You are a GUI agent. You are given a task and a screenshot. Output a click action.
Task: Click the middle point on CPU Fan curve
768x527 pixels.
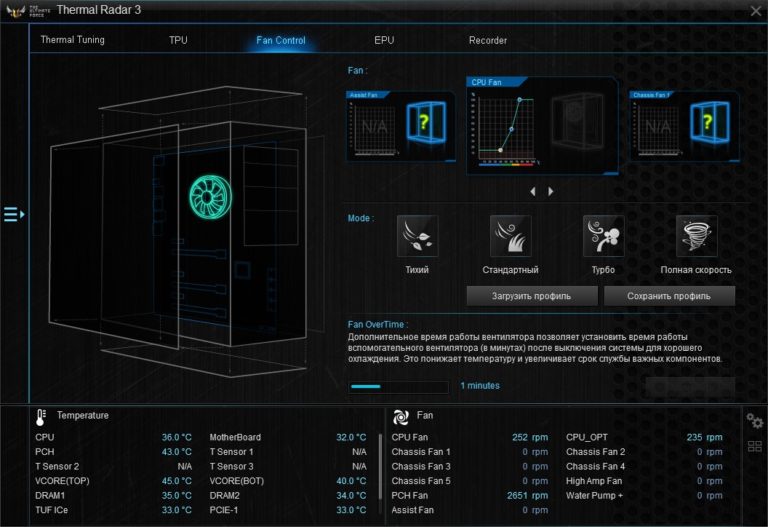[x=511, y=129]
